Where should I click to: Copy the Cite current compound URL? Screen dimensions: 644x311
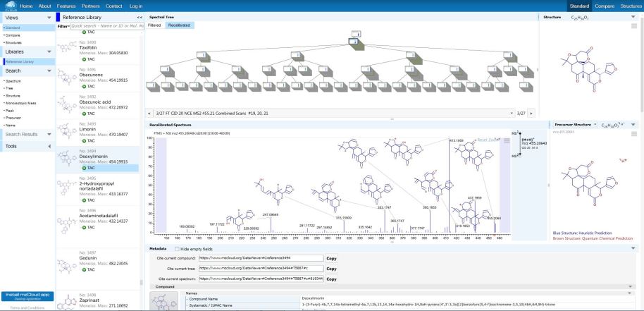332,259
